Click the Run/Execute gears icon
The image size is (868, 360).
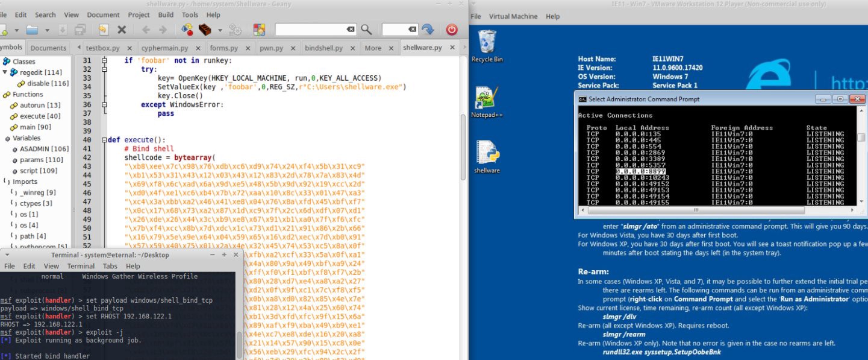[236, 30]
